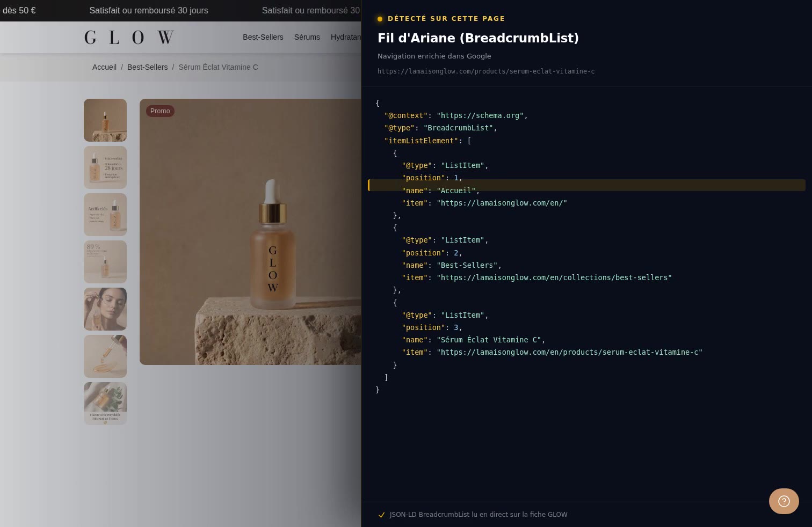Click the collections/best-sellers item URL line

click(537, 277)
